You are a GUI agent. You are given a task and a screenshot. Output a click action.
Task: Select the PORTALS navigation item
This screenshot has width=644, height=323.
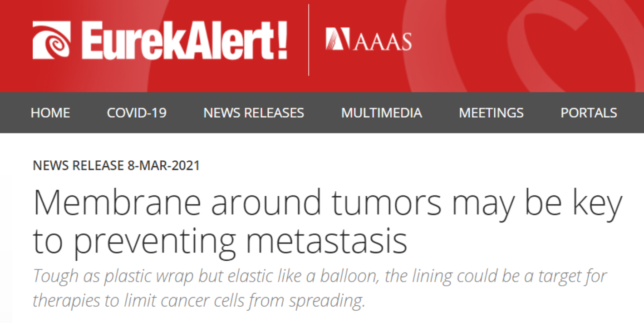coord(589,113)
